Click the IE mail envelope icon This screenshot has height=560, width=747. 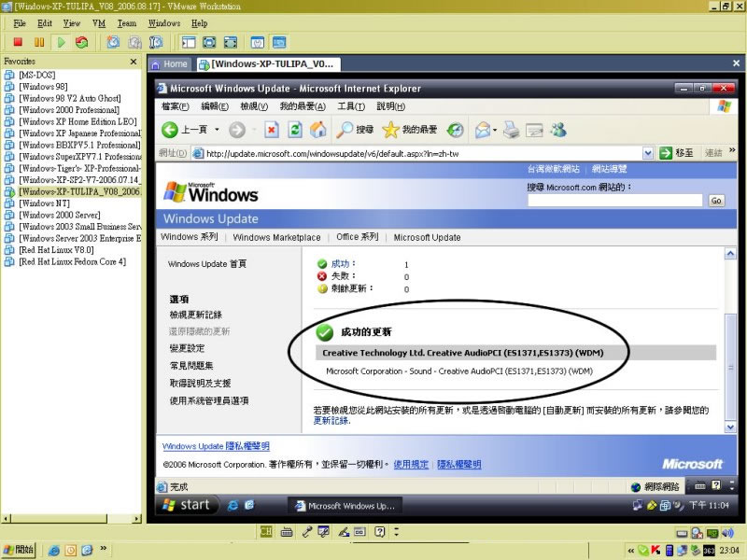(482, 130)
